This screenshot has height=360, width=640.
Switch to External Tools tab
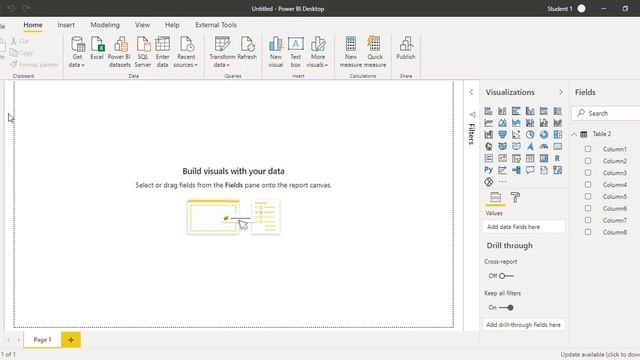[216, 25]
